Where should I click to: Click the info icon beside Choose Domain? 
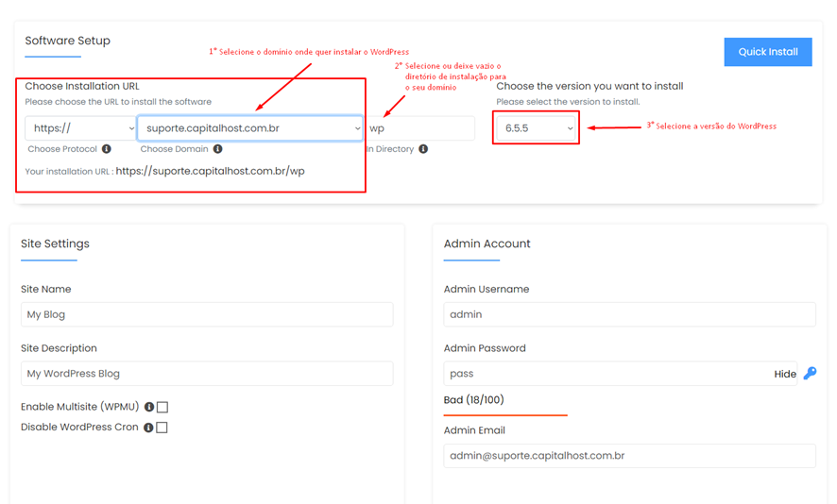218,149
